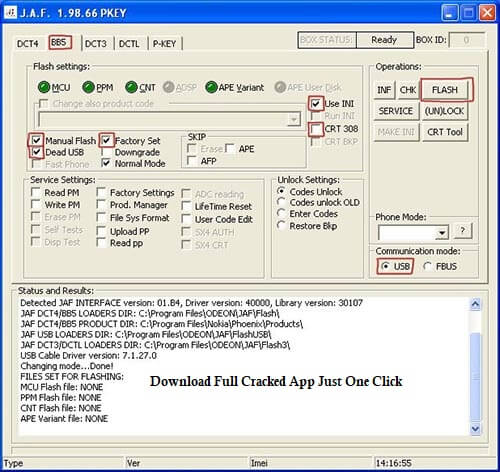Click the status log scrollbar thumb
This screenshot has height=472, width=500.
[x=475, y=377]
